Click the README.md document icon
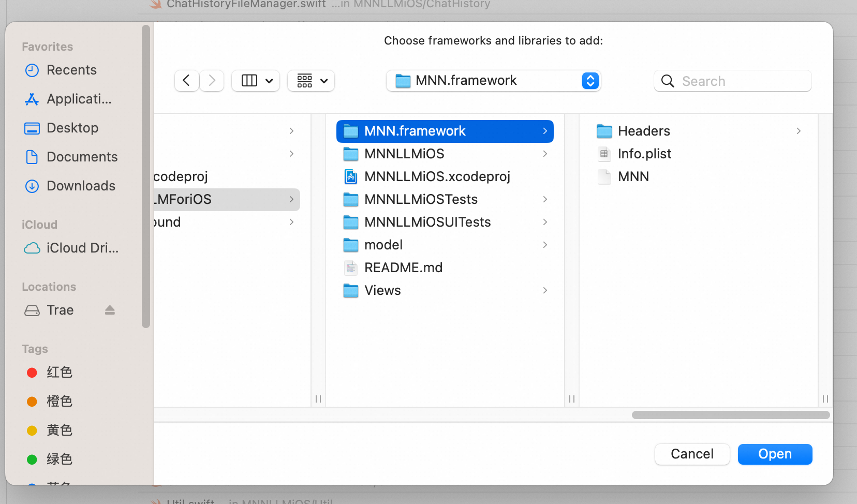857x504 pixels. [x=351, y=268]
